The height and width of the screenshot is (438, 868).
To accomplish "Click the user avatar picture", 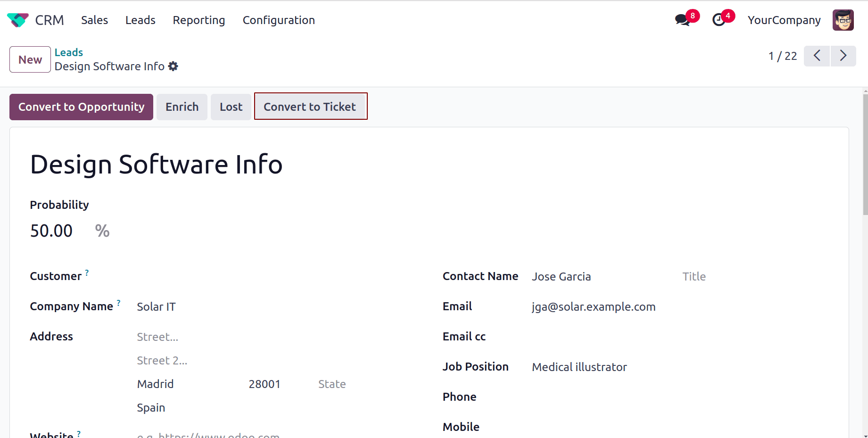I will (843, 20).
